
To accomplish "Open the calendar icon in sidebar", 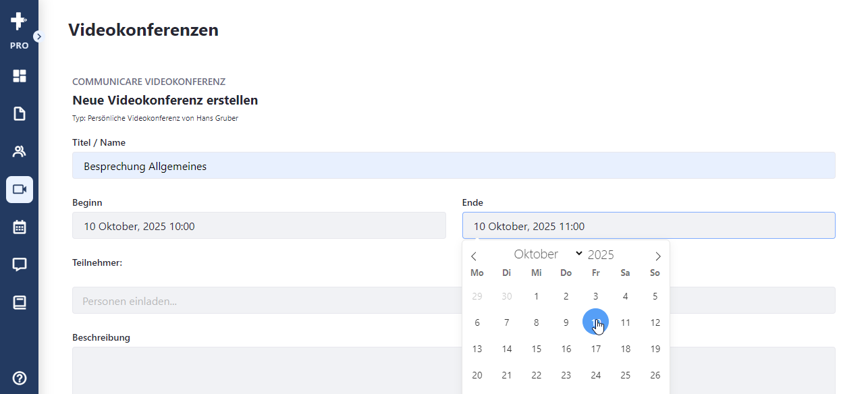I will [20, 227].
